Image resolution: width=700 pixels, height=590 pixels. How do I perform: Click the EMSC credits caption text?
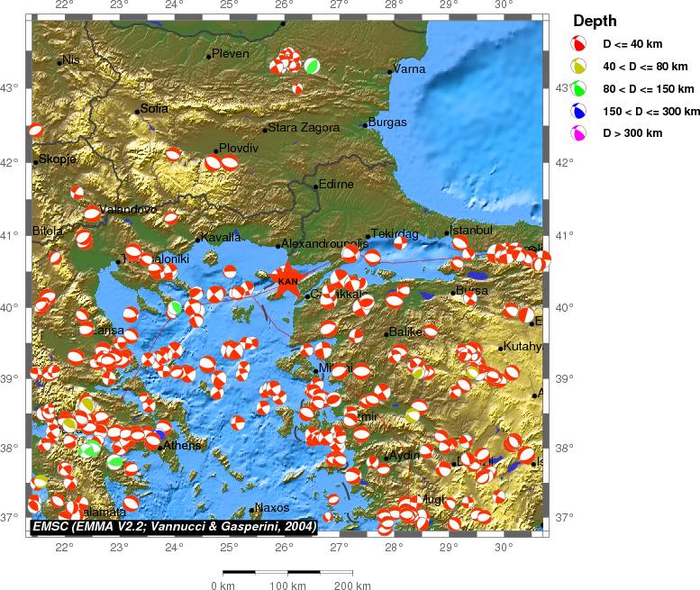click(x=174, y=526)
